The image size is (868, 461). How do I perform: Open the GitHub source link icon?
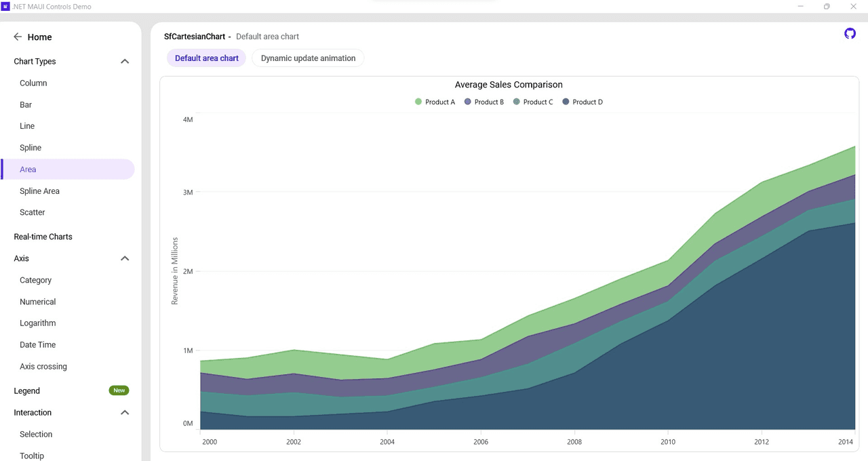pyautogui.click(x=850, y=33)
